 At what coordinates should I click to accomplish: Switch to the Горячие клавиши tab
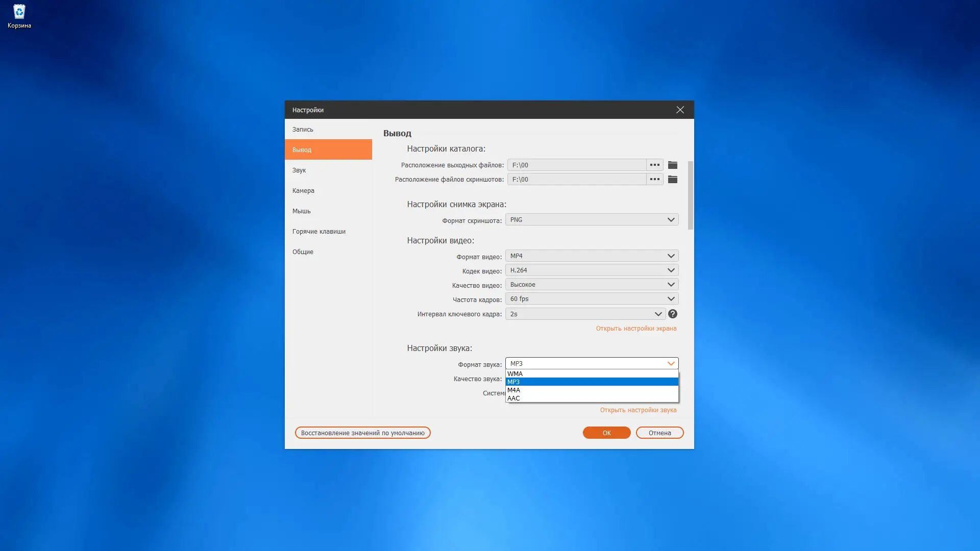click(318, 231)
